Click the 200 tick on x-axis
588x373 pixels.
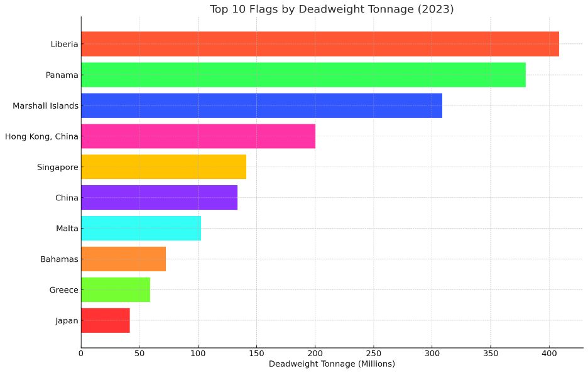coord(315,354)
